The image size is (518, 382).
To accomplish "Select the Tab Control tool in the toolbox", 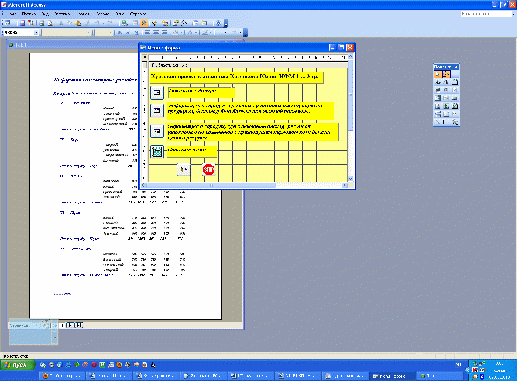I will click(446, 114).
